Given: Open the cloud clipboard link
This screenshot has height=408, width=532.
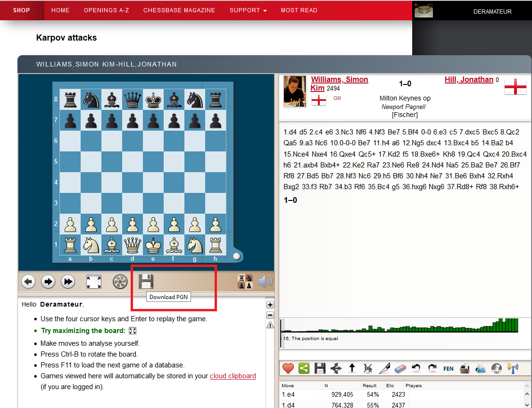Looking at the screenshot, I should [233, 376].
